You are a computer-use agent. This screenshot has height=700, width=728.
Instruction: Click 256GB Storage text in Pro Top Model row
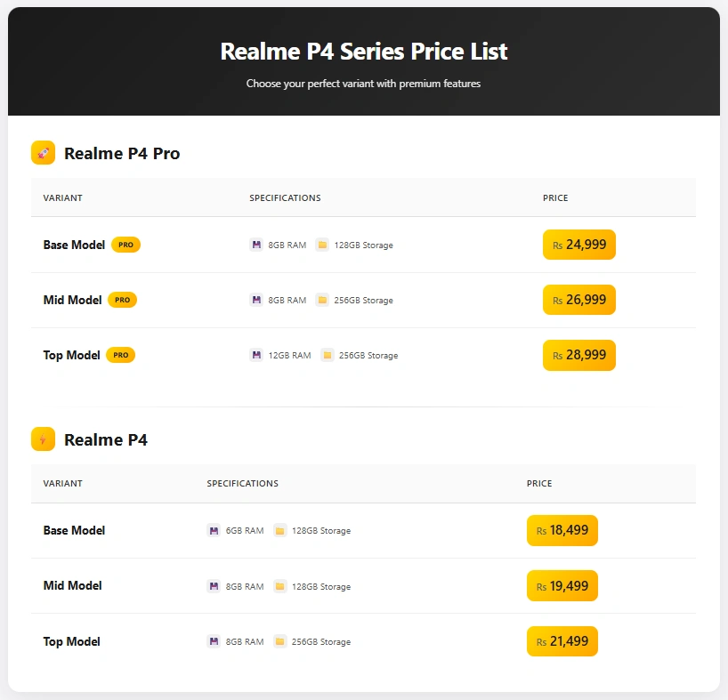coord(368,355)
